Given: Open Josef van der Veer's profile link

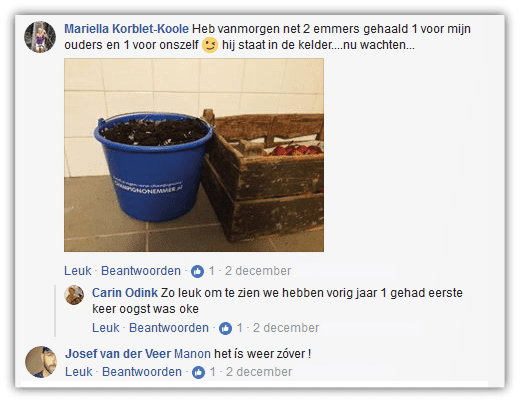Looking at the screenshot, I should (118, 354).
